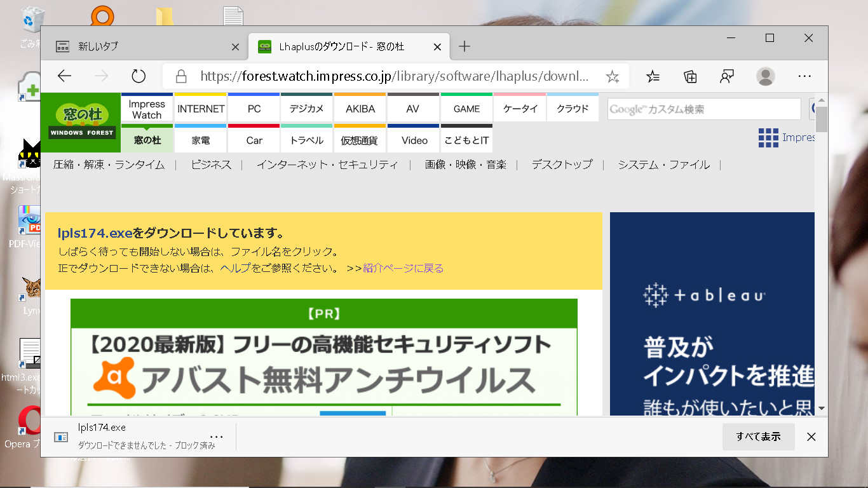Add this page to favorites
The height and width of the screenshot is (488, 868).
click(x=612, y=77)
